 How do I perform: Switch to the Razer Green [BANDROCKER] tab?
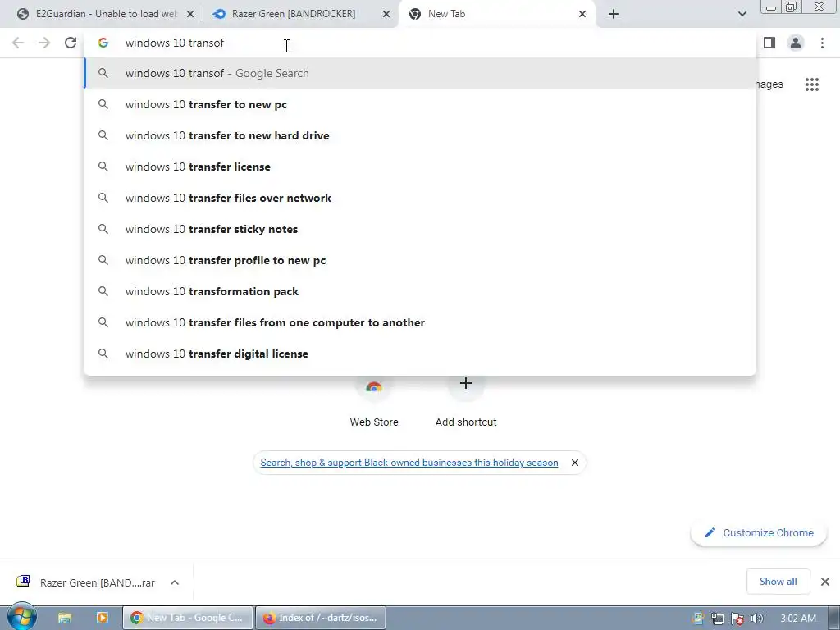pos(300,14)
